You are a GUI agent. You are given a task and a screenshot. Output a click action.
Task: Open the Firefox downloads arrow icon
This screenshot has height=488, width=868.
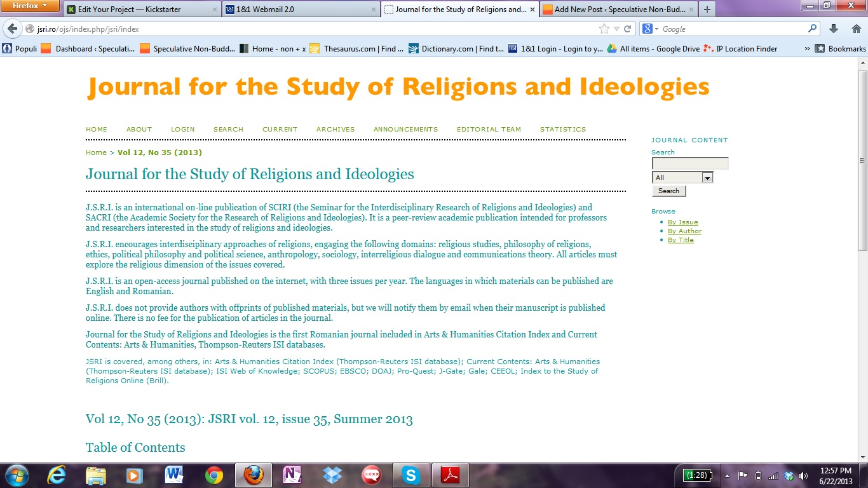click(x=834, y=29)
